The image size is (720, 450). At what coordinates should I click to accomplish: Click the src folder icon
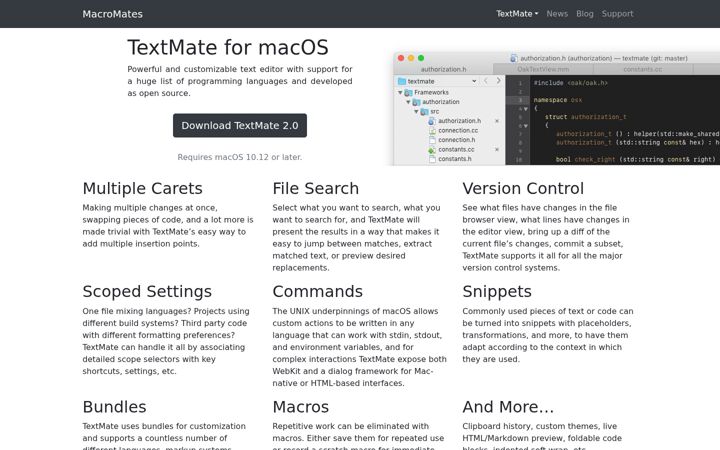[x=425, y=112]
